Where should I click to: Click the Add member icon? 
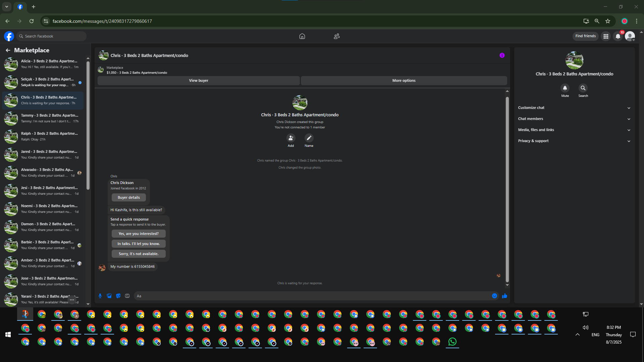click(x=291, y=138)
